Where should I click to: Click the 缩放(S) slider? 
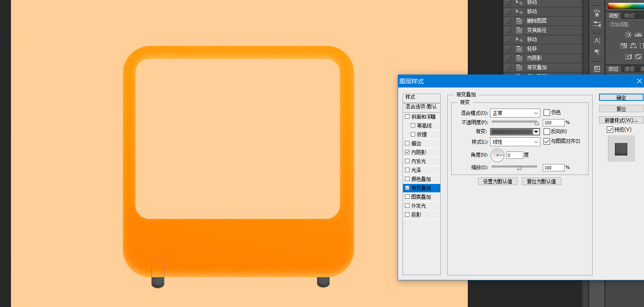point(515,167)
